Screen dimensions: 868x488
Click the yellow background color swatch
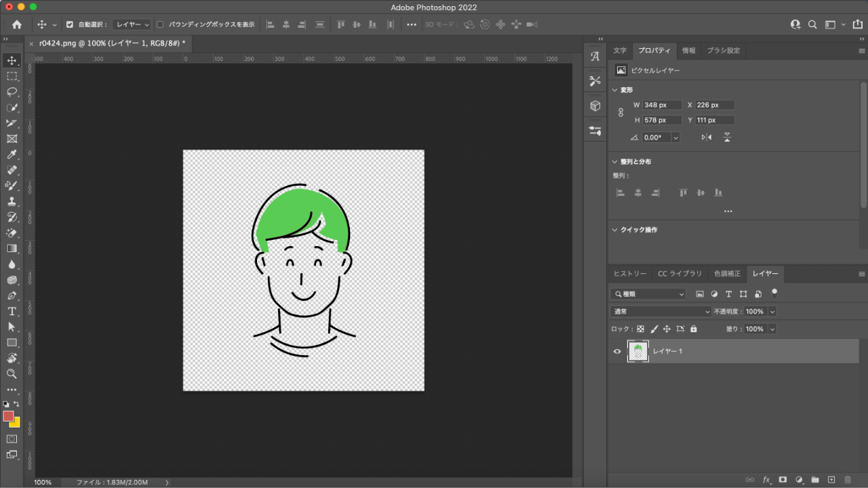click(16, 424)
